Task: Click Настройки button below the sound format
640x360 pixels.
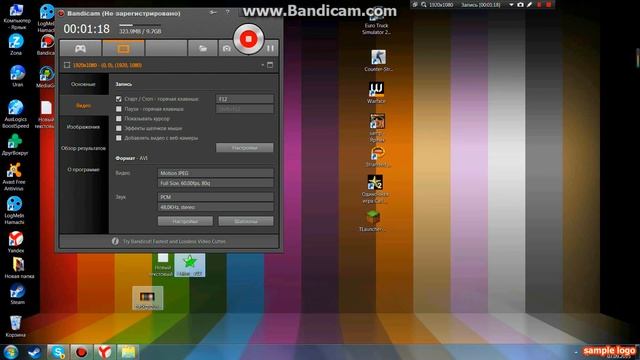Action: 185,221
